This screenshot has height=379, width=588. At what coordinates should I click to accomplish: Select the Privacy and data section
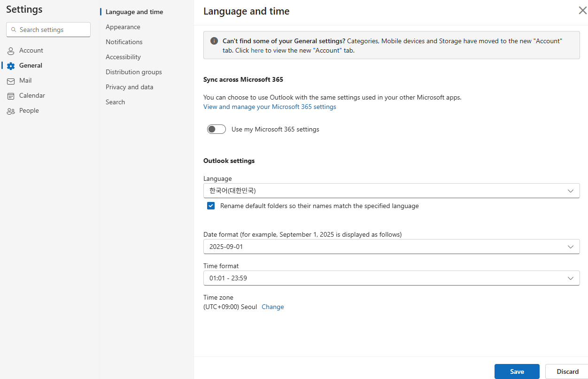pos(129,87)
